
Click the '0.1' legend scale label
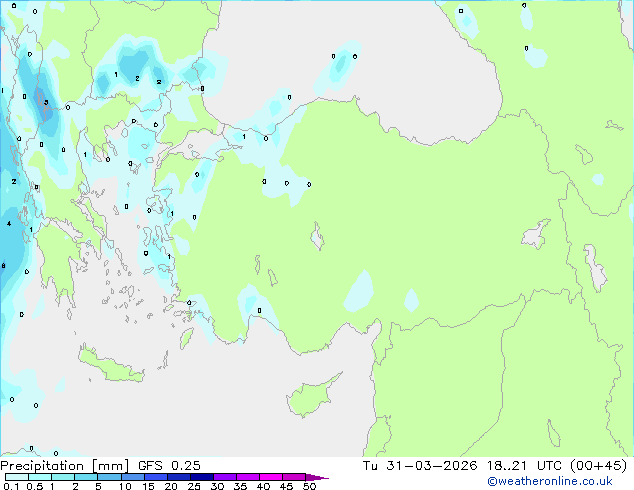tap(11, 486)
